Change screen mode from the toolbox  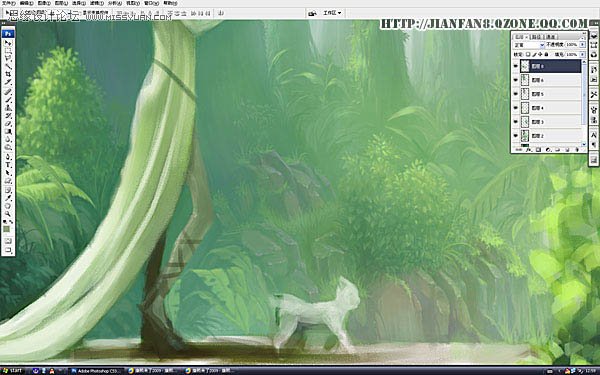pyautogui.click(x=8, y=251)
